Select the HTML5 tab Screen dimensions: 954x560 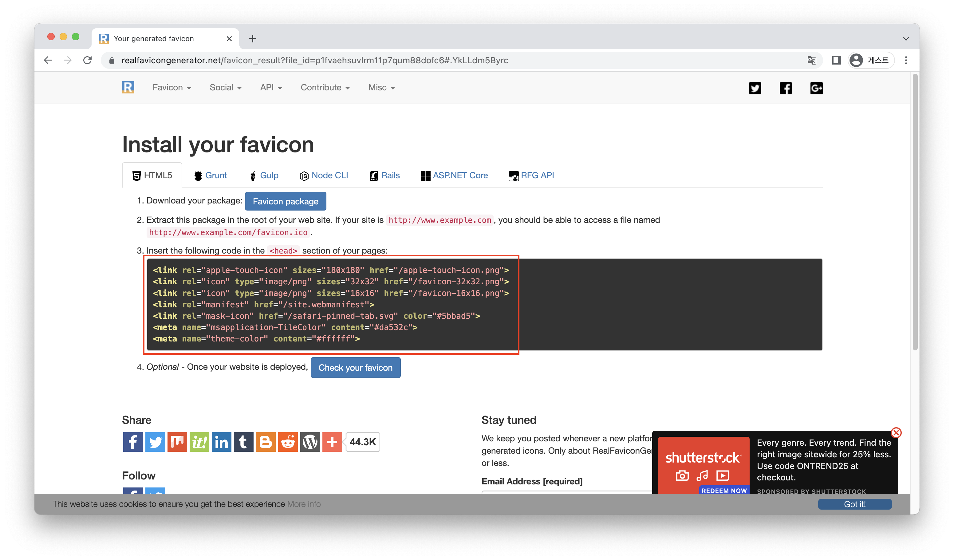click(152, 175)
